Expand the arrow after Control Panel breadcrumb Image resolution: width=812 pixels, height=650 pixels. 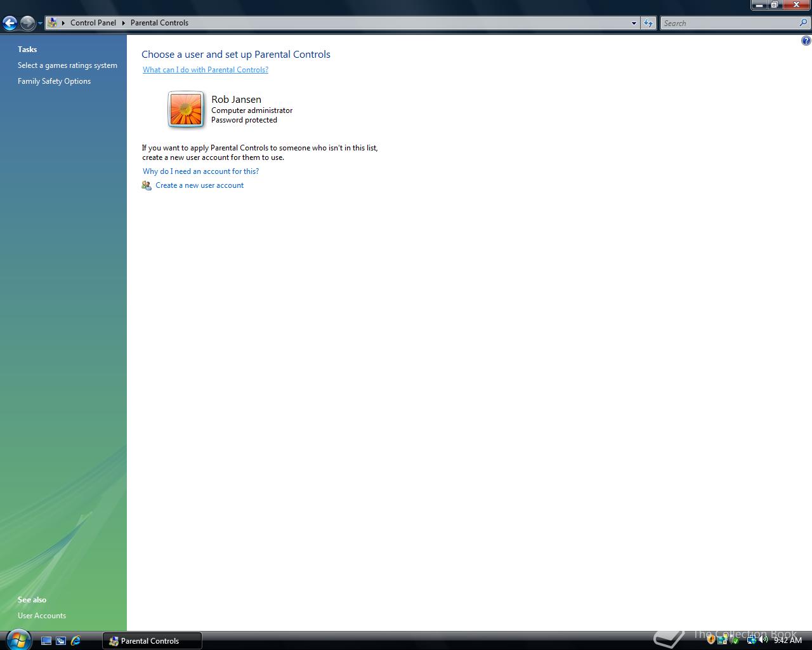click(124, 23)
